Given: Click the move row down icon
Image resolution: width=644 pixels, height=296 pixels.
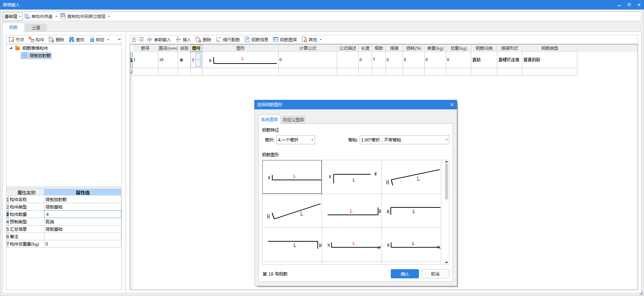Looking at the screenshot, I should click(141, 40).
